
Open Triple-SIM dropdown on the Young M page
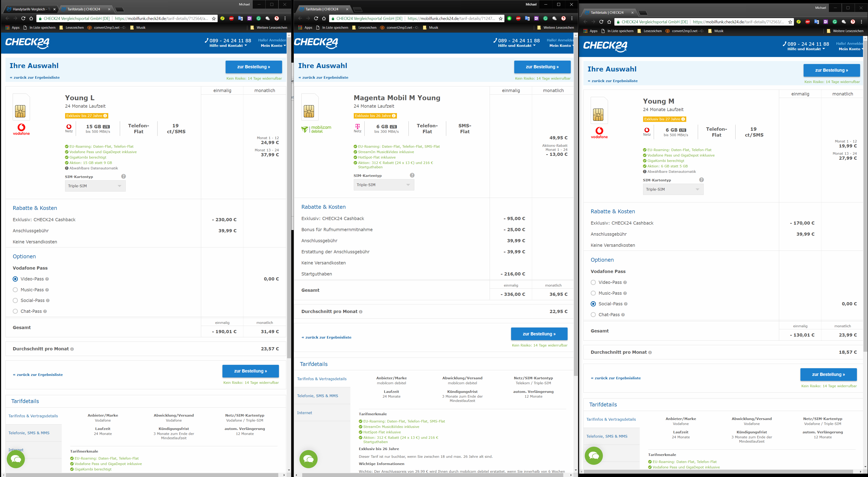coord(673,190)
